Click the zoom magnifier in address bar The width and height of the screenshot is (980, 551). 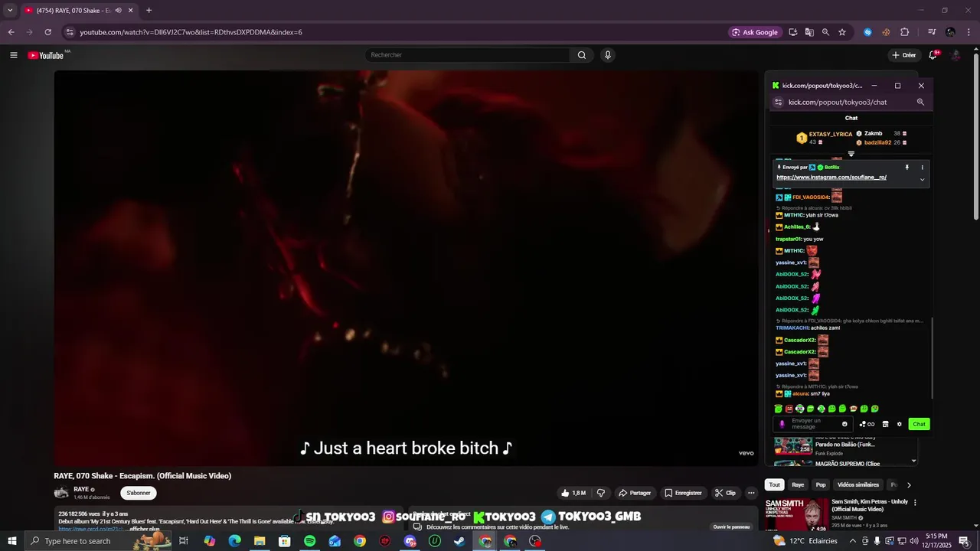pyautogui.click(x=825, y=32)
